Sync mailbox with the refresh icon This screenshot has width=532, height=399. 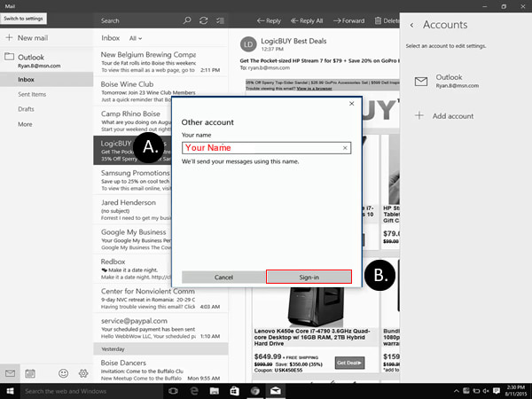[x=204, y=20]
